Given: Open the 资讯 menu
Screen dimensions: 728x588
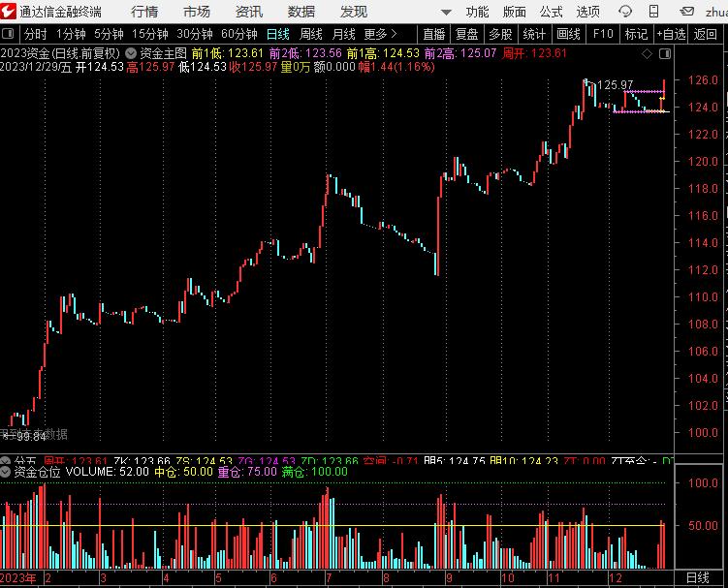Looking at the screenshot, I should click(249, 12).
